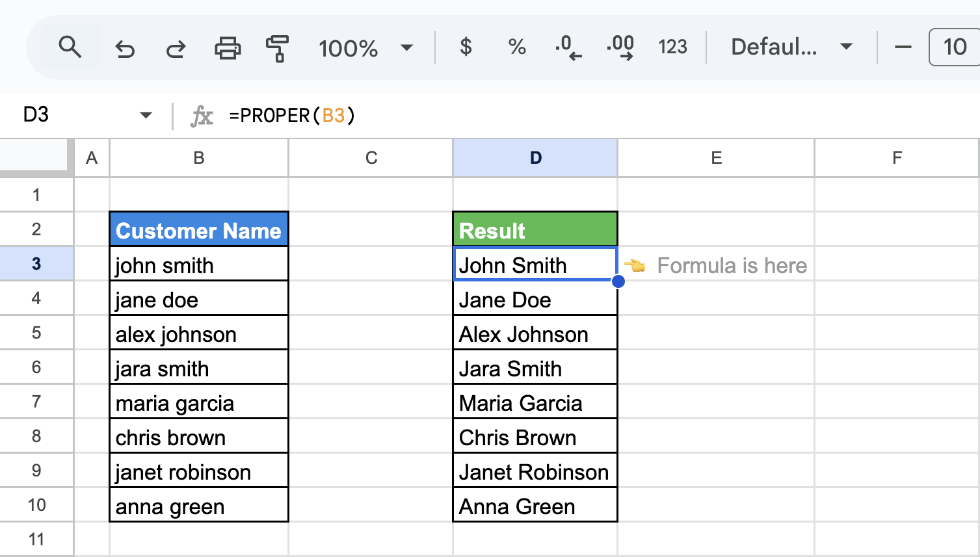This screenshot has height=557, width=980.
Task: Format as currency with dollar icon
Action: [x=466, y=47]
